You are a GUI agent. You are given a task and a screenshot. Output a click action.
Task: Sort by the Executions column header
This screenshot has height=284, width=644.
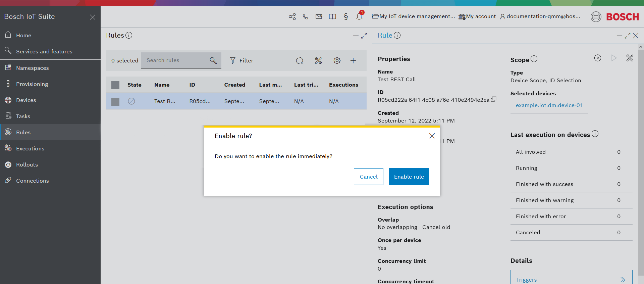point(343,85)
